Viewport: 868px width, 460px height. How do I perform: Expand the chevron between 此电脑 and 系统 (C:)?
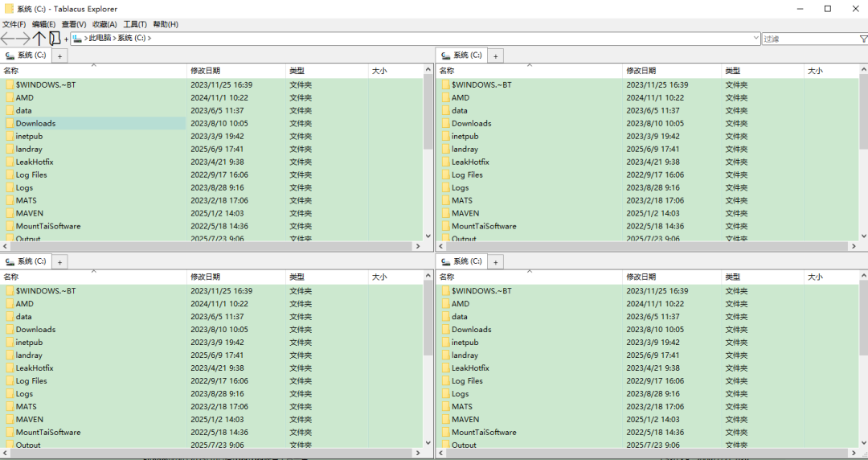115,39
